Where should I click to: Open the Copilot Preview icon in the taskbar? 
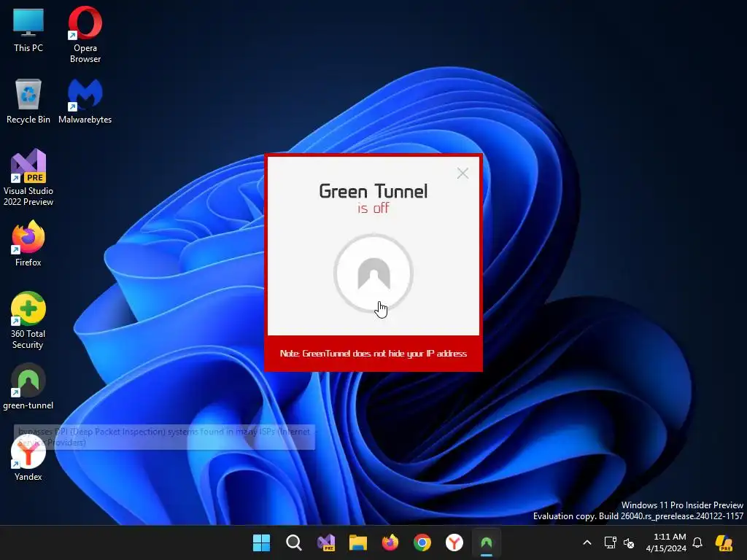tap(724, 542)
